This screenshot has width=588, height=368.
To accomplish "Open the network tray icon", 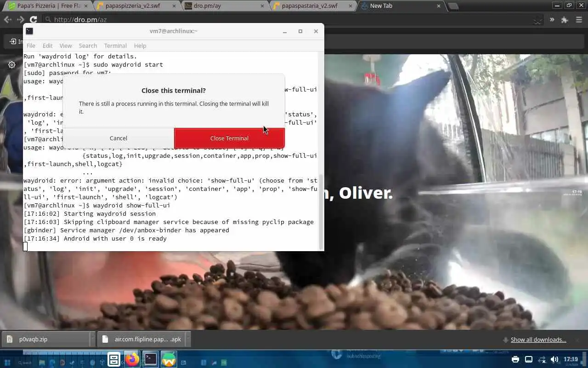I will click(x=542, y=359).
